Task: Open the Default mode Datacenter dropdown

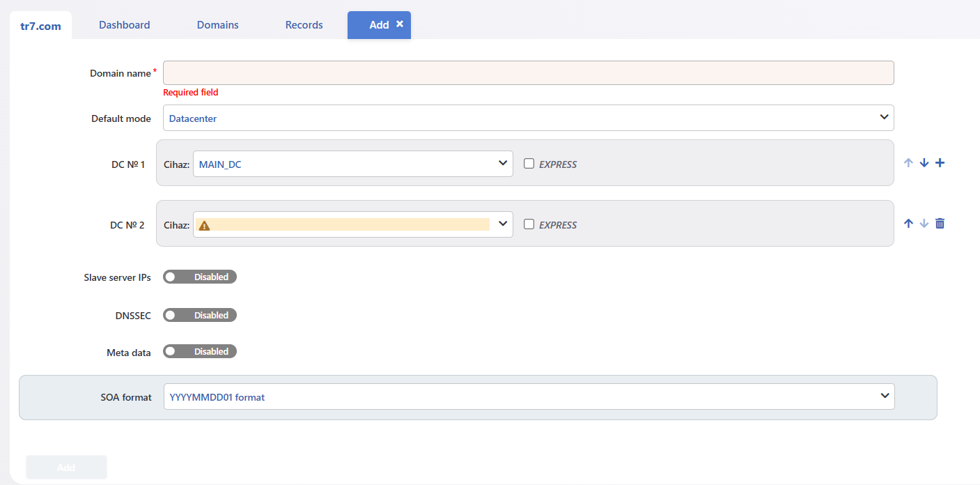Action: coord(529,118)
